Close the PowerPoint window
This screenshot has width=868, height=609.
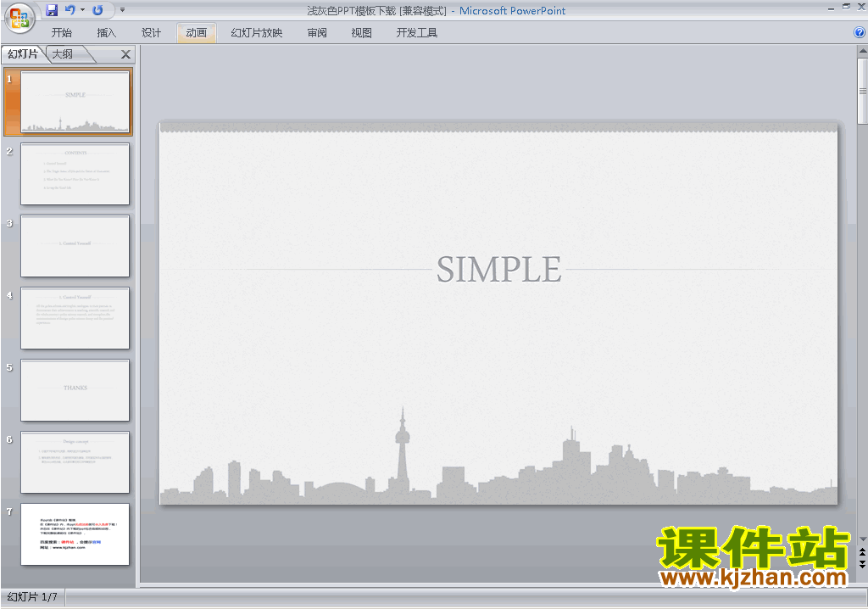point(861,7)
